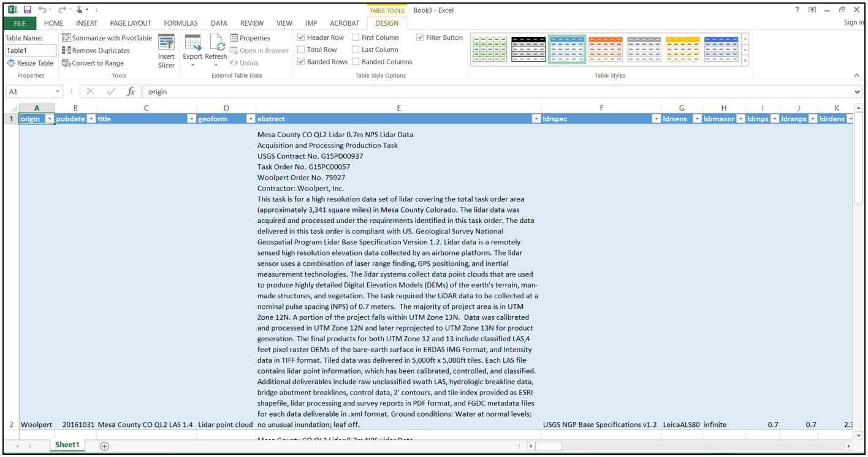Uncheck the Header Row option
The height and width of the screenshot is (457, 868).
click(x=301, y=37)
